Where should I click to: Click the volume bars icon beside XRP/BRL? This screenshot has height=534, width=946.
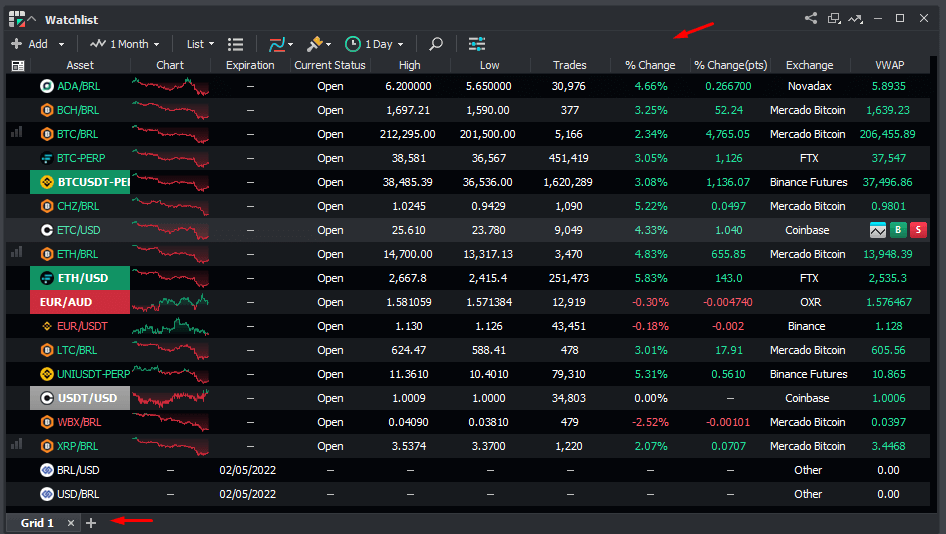click(17, 444)
